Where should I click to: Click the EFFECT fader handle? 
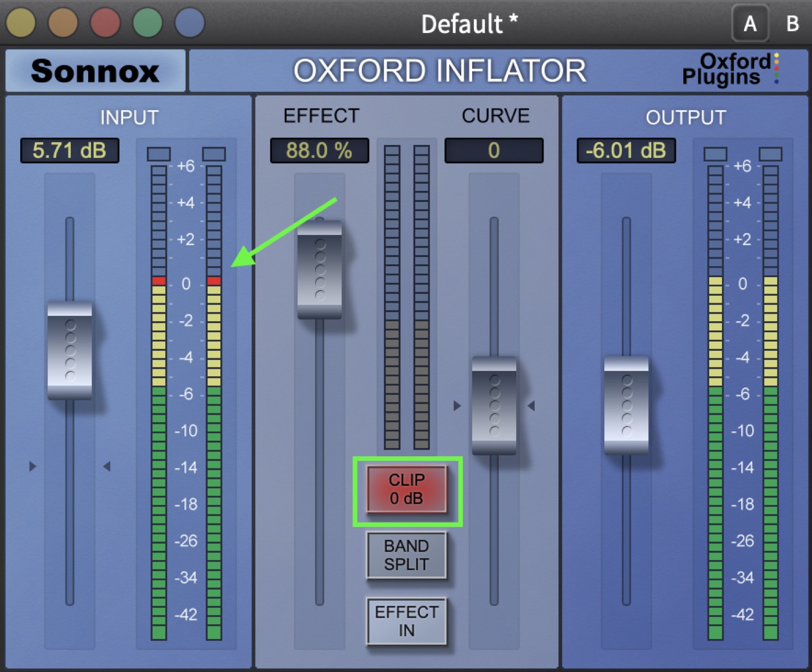320,269
